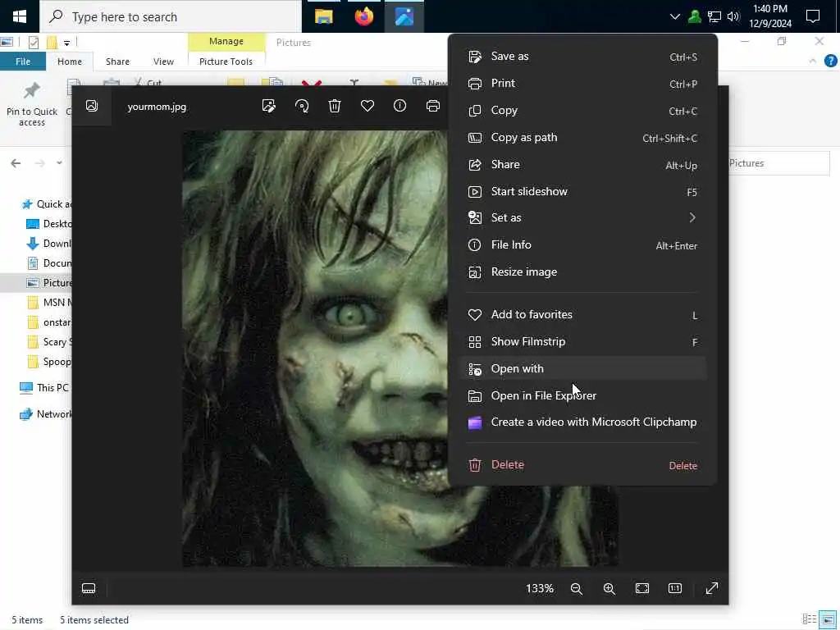The image size is (840, 630).
Task: Click the 133% zoom level value
Action: (x=540, y=589)
